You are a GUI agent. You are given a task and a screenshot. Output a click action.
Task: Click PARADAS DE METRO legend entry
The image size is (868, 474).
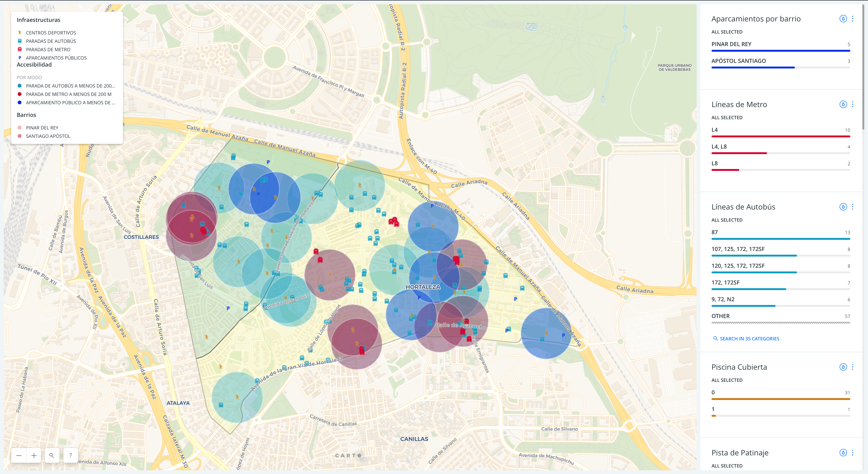[x=48, y=50]
